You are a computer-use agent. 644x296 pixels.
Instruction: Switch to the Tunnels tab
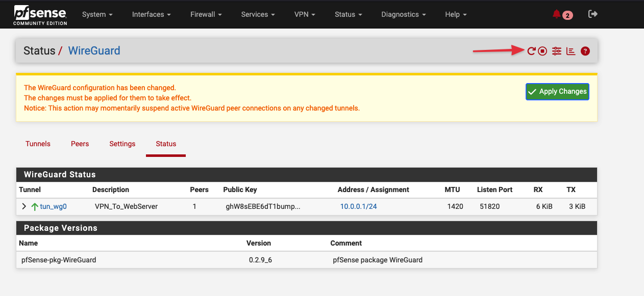click(x=38, y=144)
